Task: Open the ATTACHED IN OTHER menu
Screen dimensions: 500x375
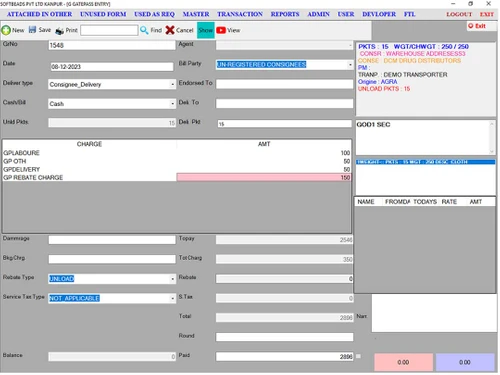Action: 39,14
